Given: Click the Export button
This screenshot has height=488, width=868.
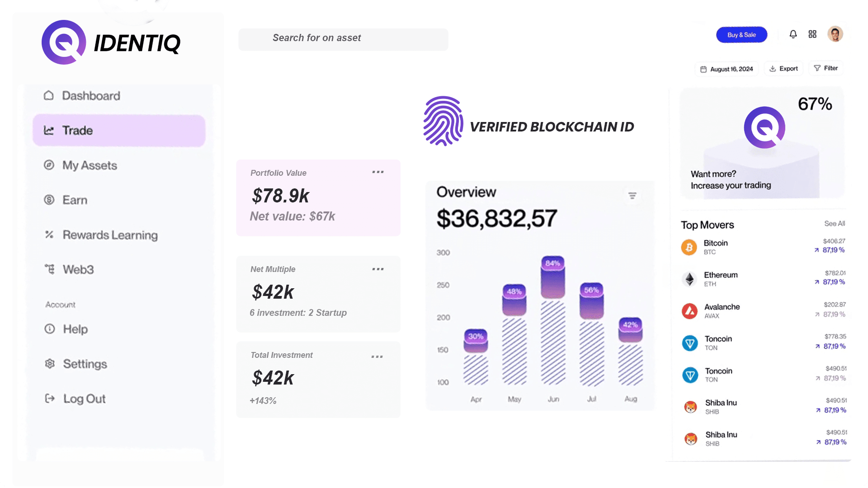Looking at the screenshot, I should pos(783,68).
